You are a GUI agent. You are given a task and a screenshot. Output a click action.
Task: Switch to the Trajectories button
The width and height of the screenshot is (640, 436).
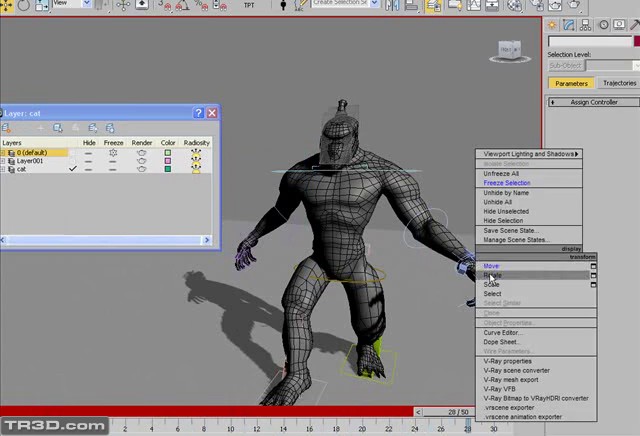tap(619, 83)
